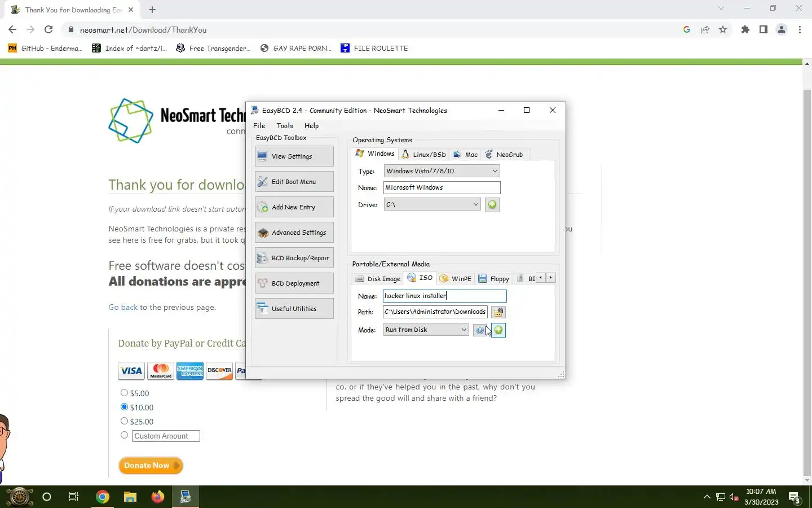Viewport: 812px width, 508px height.
Task: Click the Custom Amount input field
Action: [166, 436]
